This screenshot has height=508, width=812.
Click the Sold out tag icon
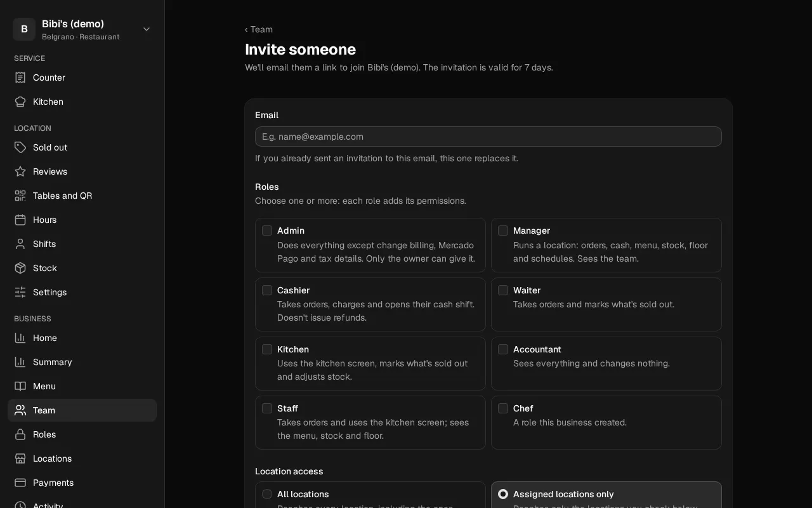[20, 147]
